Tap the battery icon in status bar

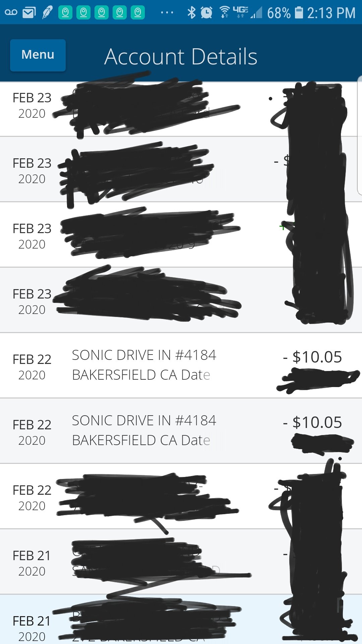click(x=299, y=13)
